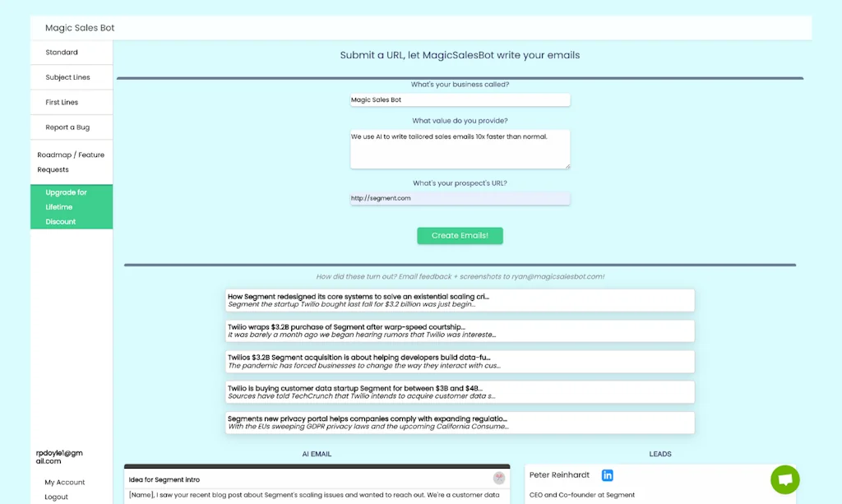Select the prospect URL field showing segment.com
The image size is (842, 504).
(x=460, y=197)
